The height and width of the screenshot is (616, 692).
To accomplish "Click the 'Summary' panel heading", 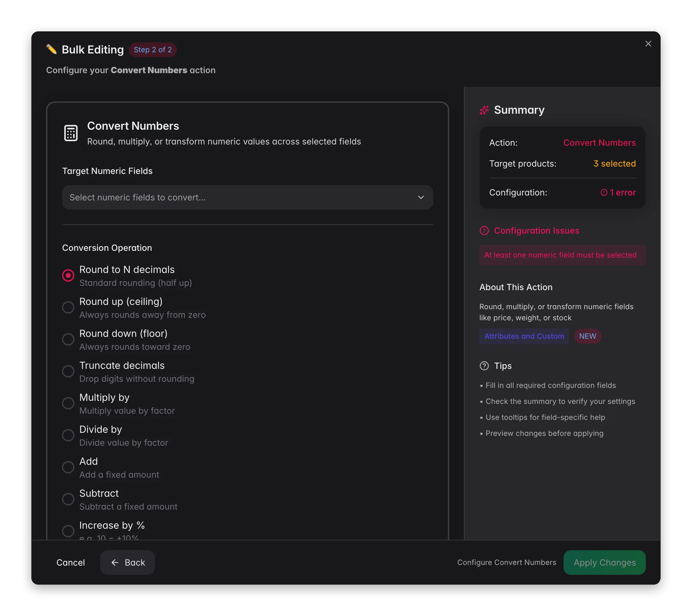I will (x=519, y=110).
